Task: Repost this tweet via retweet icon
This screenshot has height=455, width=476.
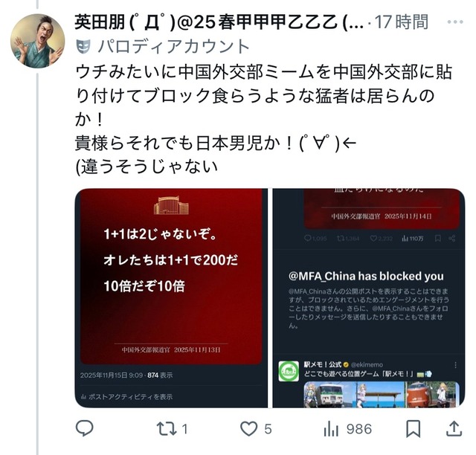Action: pyautogui.click(x=167, y=429)
